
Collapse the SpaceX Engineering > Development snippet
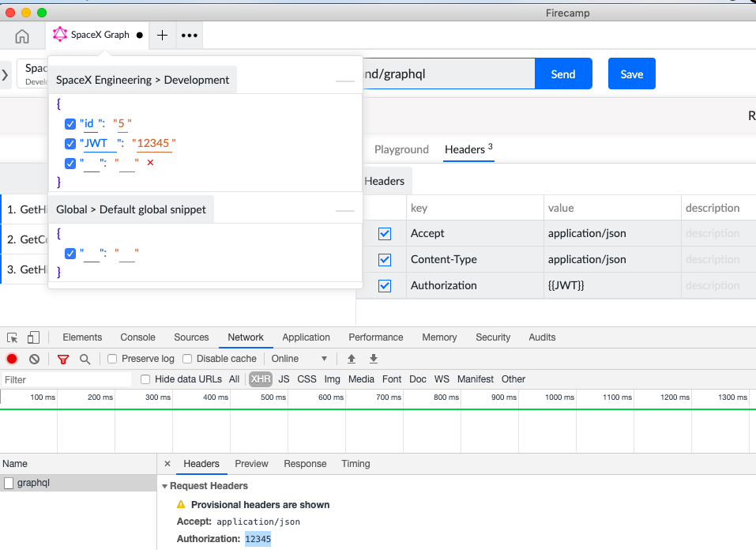pyautogui.click(x=344, y=81)
